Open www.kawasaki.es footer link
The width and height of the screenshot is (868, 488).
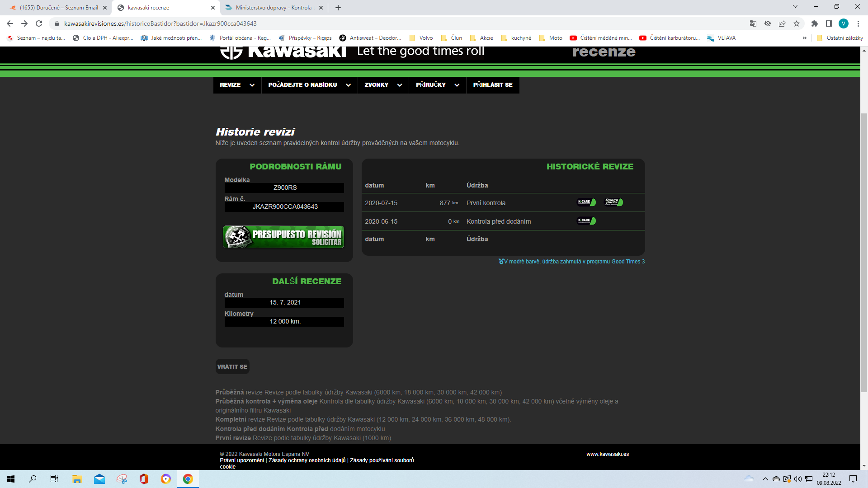click(x=608, y=454)
